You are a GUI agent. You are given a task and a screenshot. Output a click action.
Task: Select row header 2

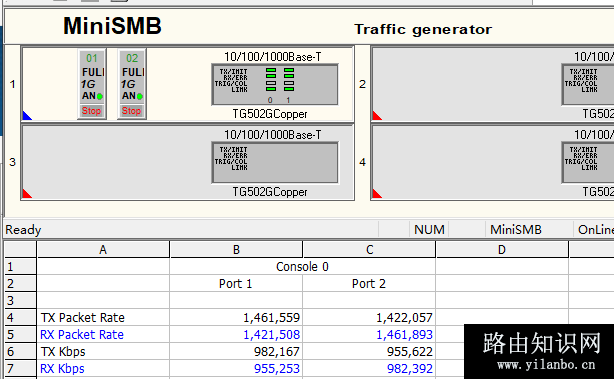(20, 283)
